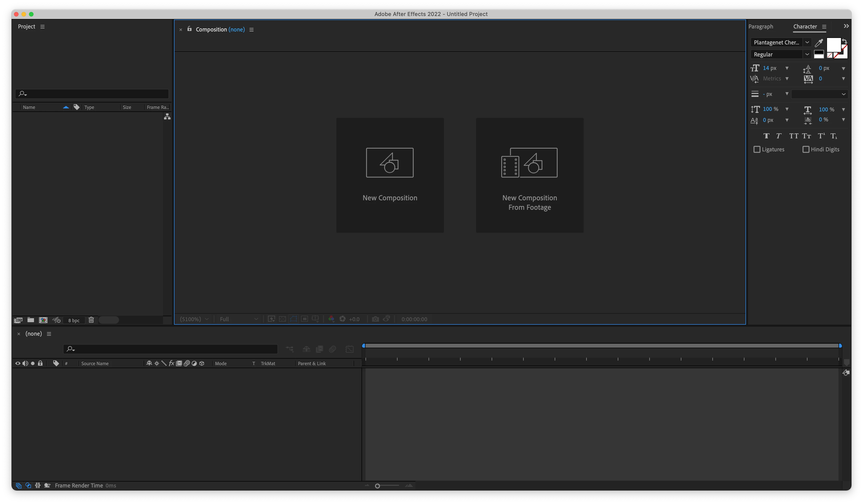Image resolution: width=863 pixels, height=504 pixels.
Task: Click the Faux Bold button
Action: (766, 136)
